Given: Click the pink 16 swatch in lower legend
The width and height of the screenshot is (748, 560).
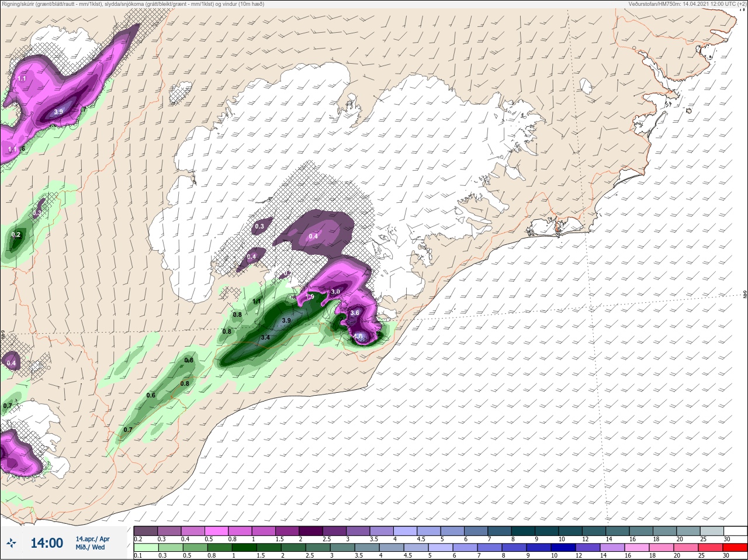Looking at the screenshot, I should tap(637, 547).
